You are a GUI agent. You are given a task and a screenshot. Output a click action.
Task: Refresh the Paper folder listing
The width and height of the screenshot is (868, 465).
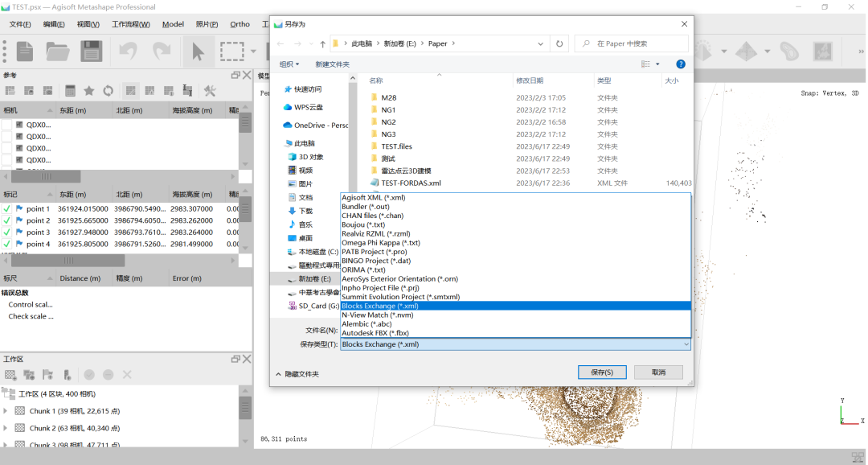559,43
